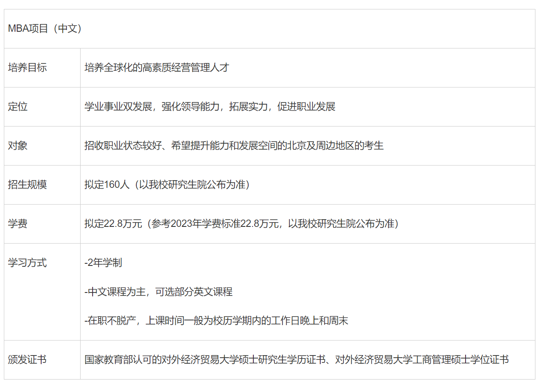Select the row label "颁发证书"
The width and height of the screenshot is (541, 392).
tap(27, 360)
